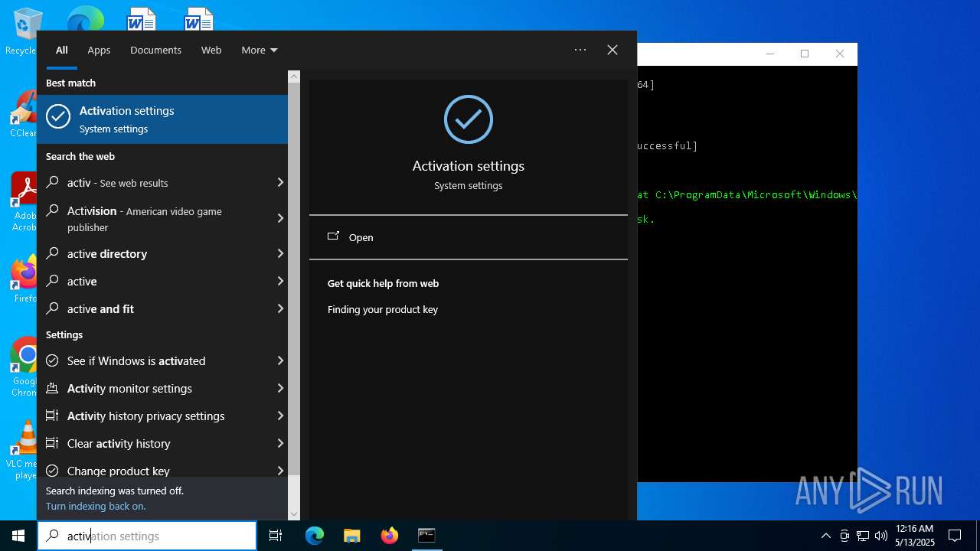The width and height of the screenshot is (980, 551).
Task: Expand 'active' suggestion chevron
Action: [x=280, y=281]
